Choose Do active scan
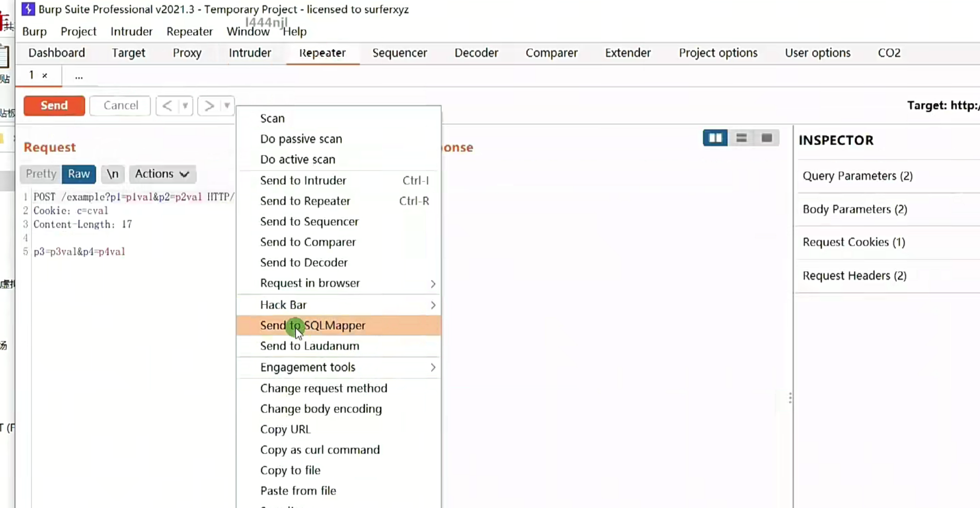This screenshot has height=508, width=980. (x=339, y=159)
